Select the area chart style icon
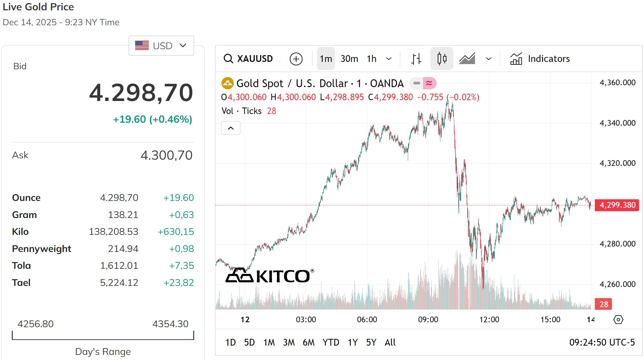This screenshot has height=360, width=644. click(x=467, y=59)
